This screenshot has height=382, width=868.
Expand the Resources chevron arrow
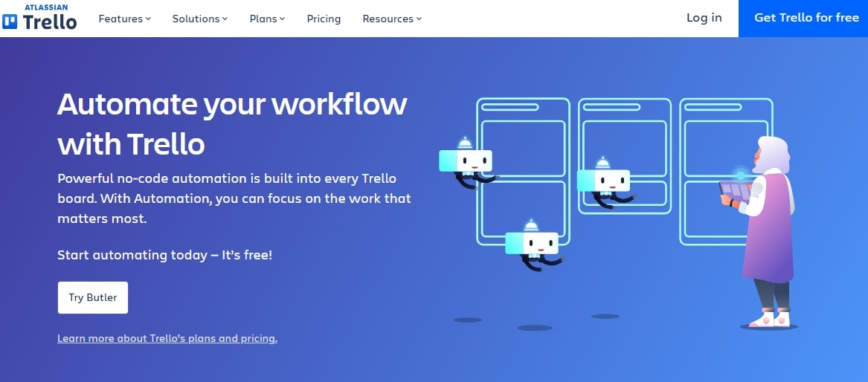(419, 19)
